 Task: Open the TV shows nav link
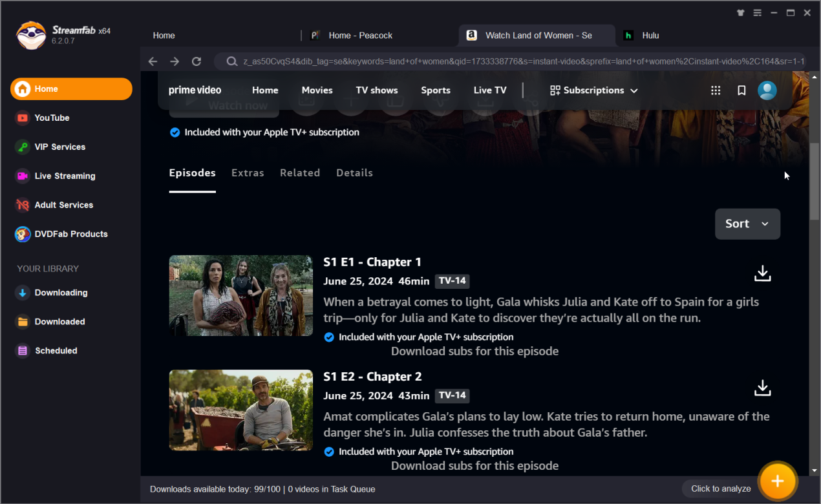click(377, 90)
